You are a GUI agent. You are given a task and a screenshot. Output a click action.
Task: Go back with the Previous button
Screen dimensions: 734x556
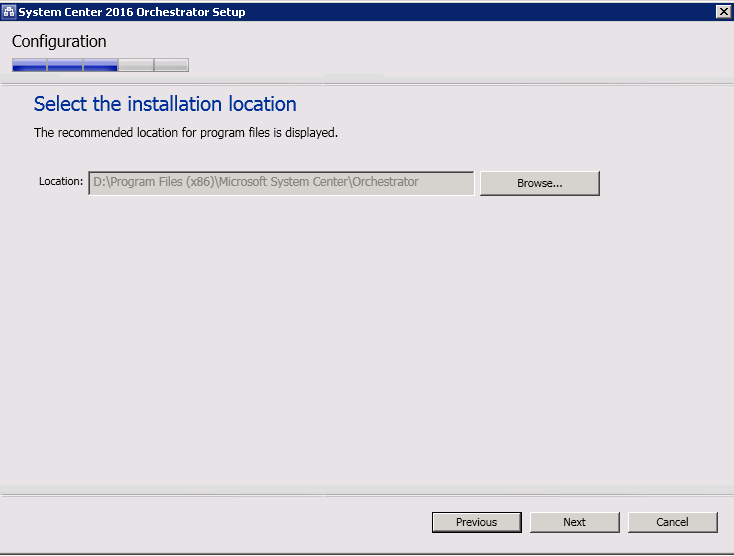click(476, 522)
